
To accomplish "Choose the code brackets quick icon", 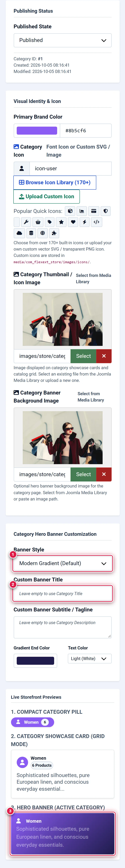I will tap(97, 222).
